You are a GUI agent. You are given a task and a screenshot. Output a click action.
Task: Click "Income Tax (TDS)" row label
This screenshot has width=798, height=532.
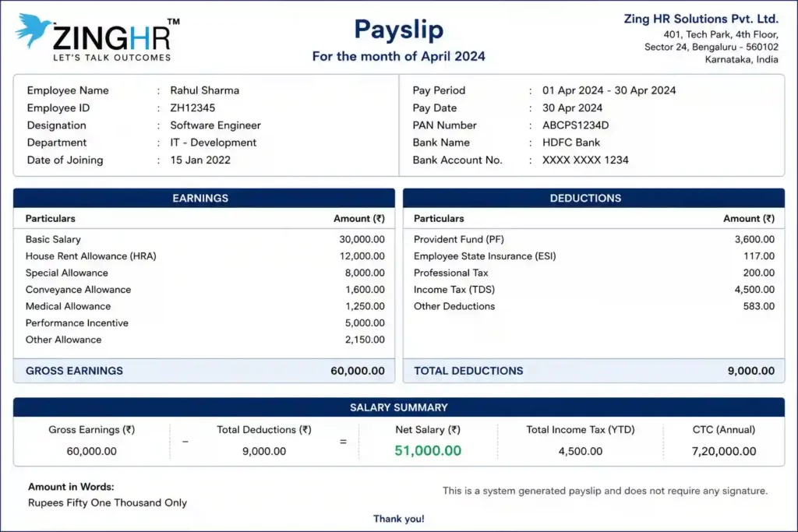point(454,290)
